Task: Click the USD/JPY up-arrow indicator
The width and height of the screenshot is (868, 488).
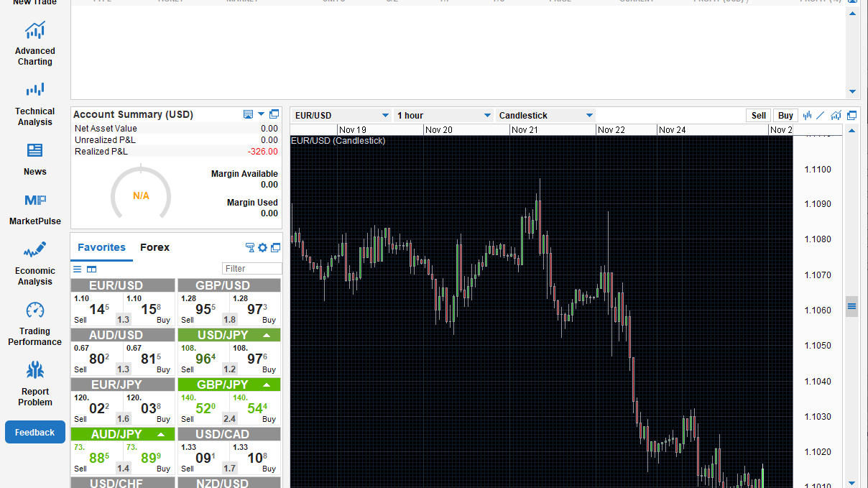Action: tap(267, 336)
